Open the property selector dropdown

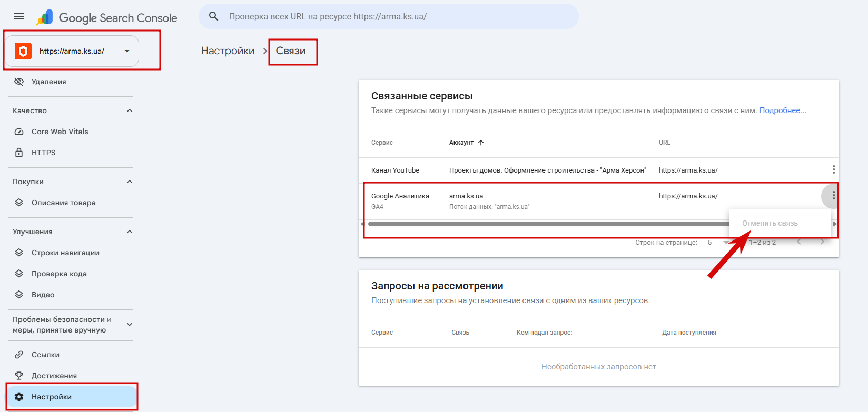(x=127, y=51)
